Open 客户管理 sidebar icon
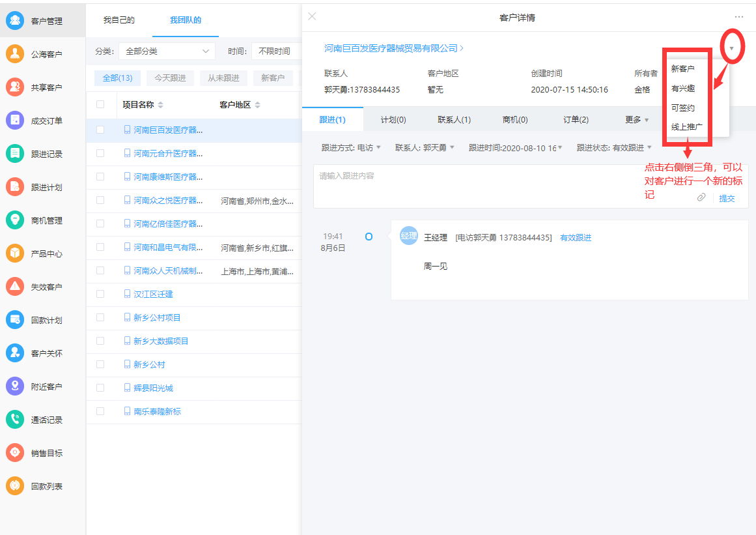Image resolution: width=756 pixels, height=535 pixels. pos(15,21)
